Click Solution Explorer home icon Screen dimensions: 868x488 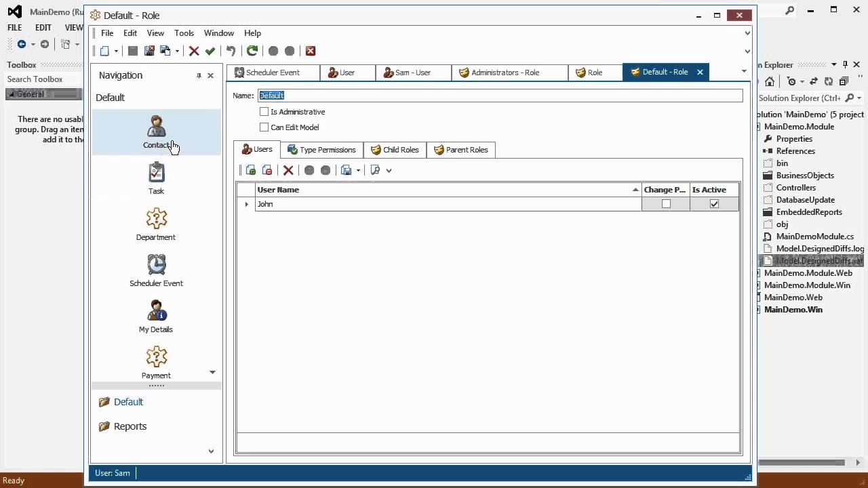point(769,81)
